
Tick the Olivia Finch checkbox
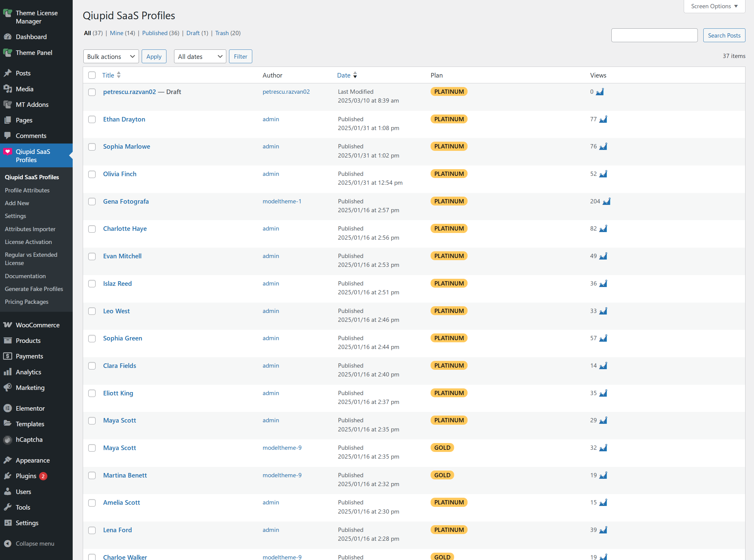[x=92, y=174]
